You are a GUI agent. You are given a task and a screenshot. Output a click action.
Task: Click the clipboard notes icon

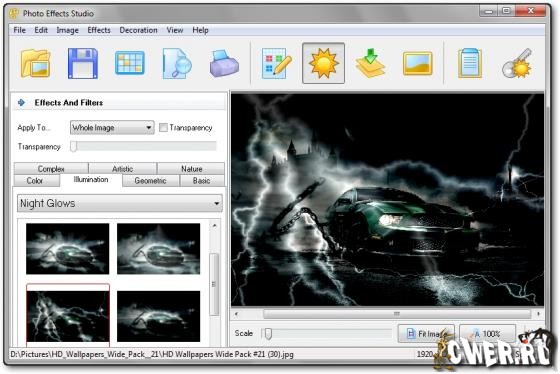coord(469,64)
